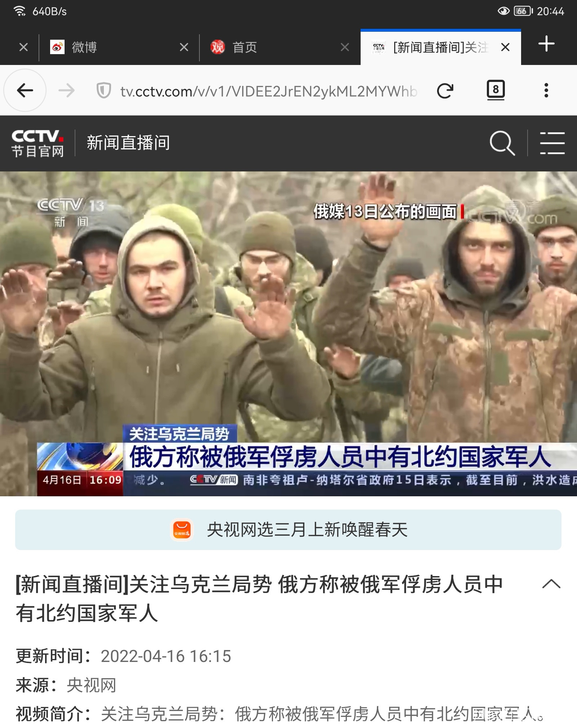This screenshot has width=577, height=728.
Task: Click the browser forward arrow
Action: pyautogui.click(x=67, y=90)
